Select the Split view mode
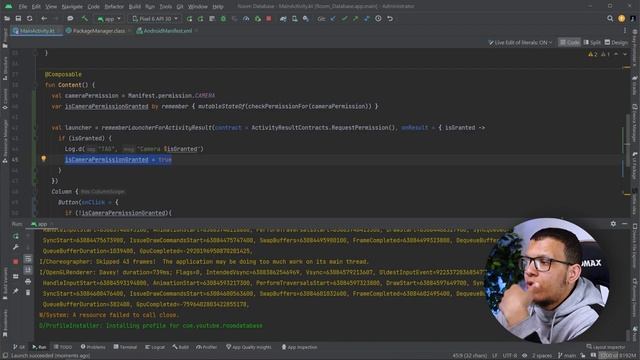The width and height of the screenshot is (640, 360). point(592,42)
